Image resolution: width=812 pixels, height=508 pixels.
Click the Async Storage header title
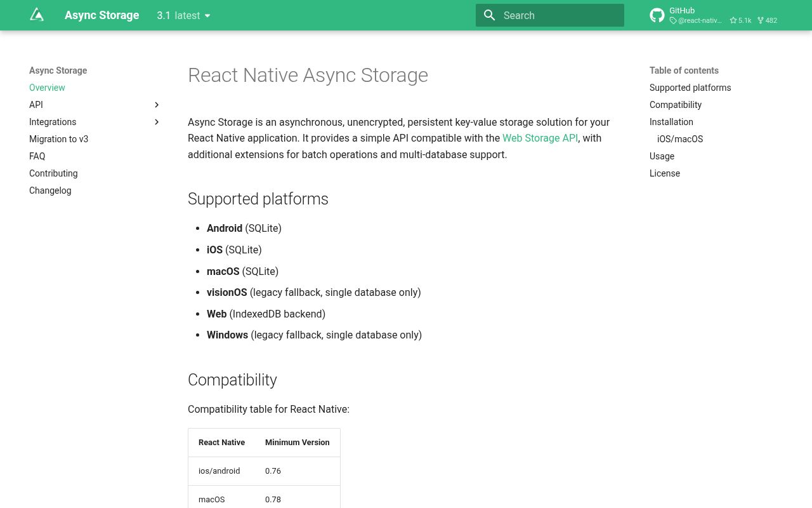(101, 15)
